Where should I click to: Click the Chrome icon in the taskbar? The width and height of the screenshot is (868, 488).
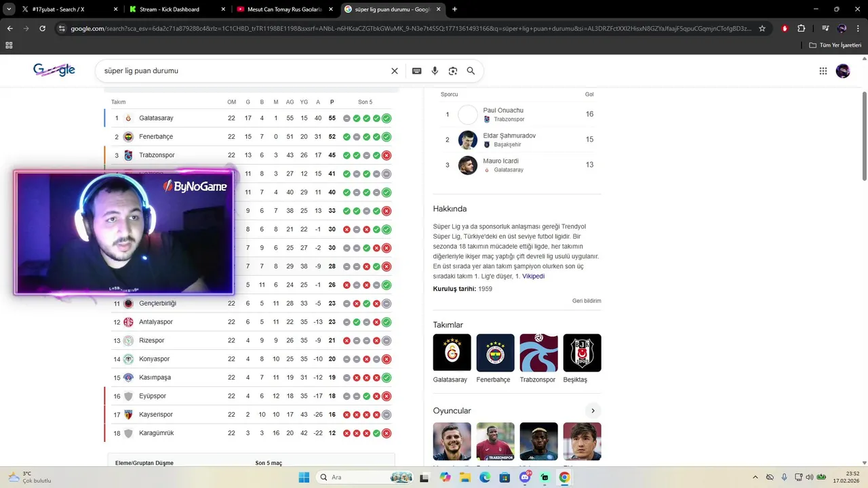click(564, 477)
